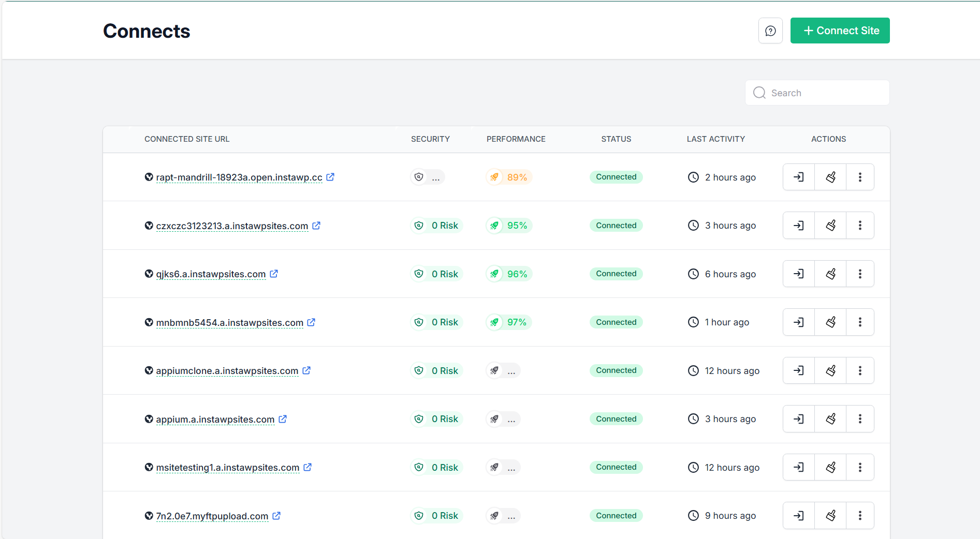Click auto-login icon for czxczc3123213 row

[799, 226]
